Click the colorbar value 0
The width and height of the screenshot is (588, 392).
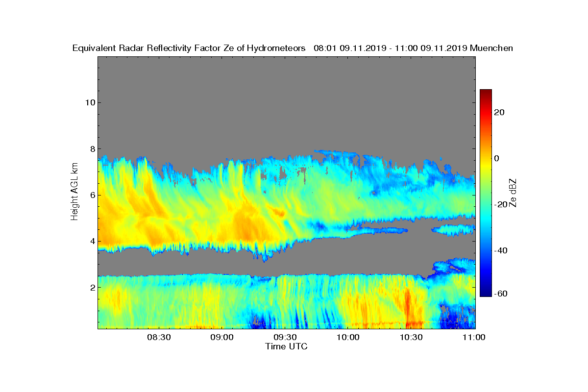coord(497,158)
